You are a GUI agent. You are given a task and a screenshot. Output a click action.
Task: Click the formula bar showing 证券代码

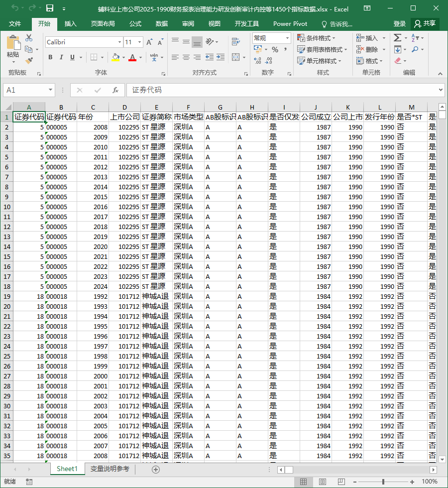click(x=283, y=90)
